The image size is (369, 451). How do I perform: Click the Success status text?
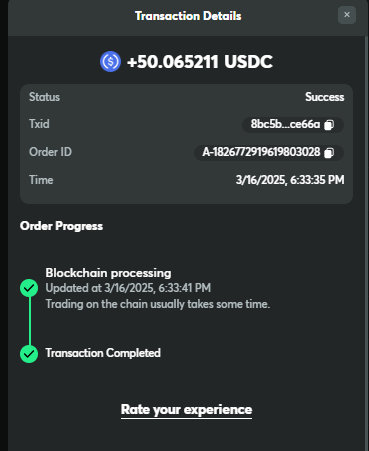(x=325, y=97)
